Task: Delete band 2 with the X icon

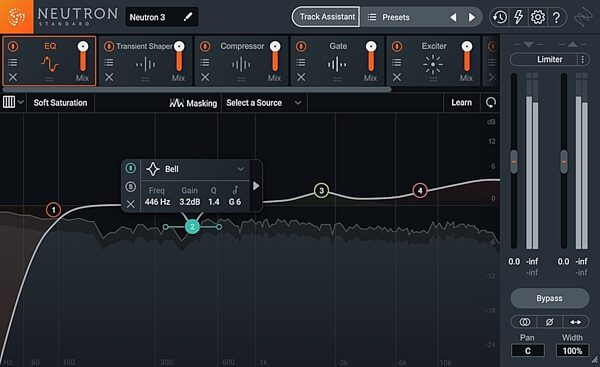Action: coord(130,204)
